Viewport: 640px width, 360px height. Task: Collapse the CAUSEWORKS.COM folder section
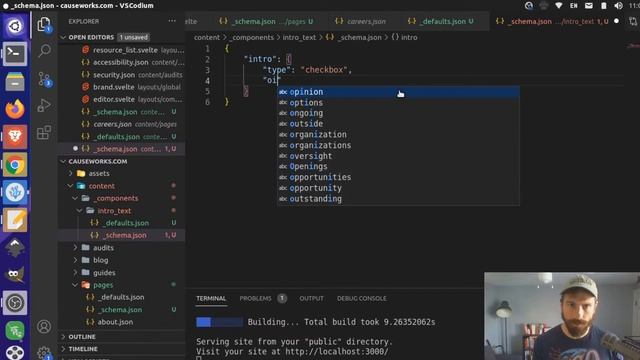click(63, 161)
